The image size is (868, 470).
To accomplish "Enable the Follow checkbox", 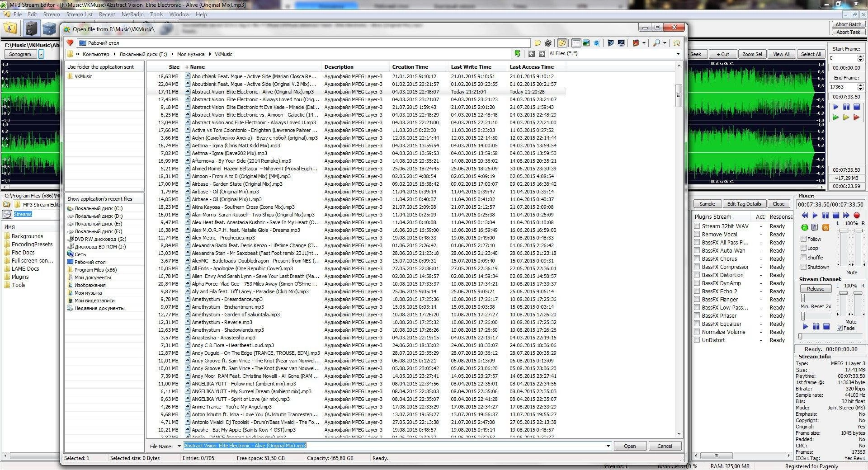I will click(x=804, y=239).
